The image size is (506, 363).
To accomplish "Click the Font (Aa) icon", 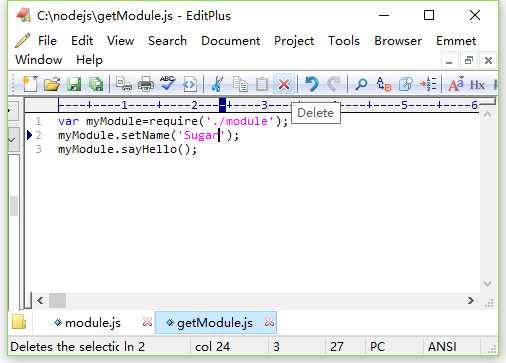I will [x=456, y=84].
